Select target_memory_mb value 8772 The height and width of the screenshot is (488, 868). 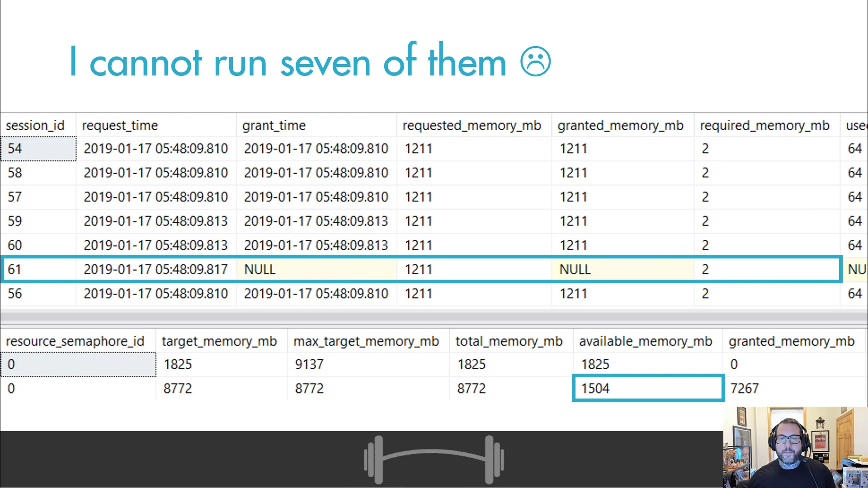178,388
